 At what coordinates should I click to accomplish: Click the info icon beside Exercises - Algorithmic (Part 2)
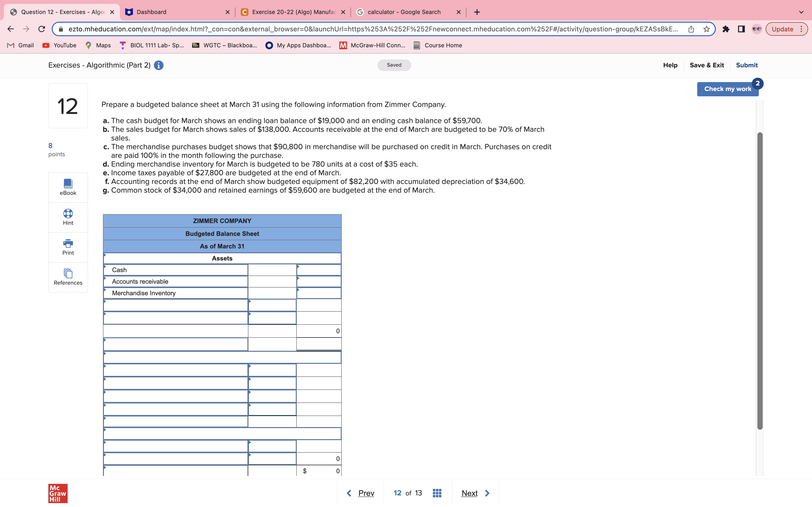click(x=158, y=65)
